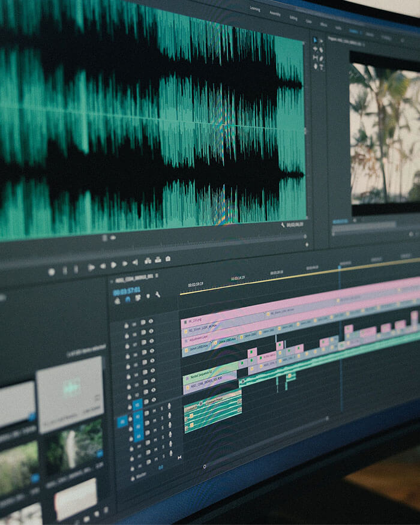The height and width of the screenshot is (525, 420).
Task: Toggle insert sequences as nests in timeline
Action: coord(118,301)
